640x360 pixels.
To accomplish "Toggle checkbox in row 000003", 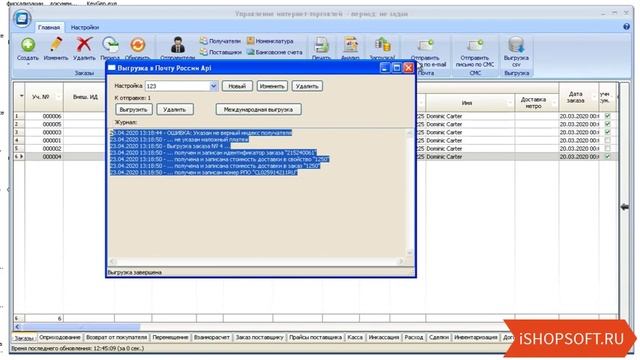I will click(x=607, y=132).
